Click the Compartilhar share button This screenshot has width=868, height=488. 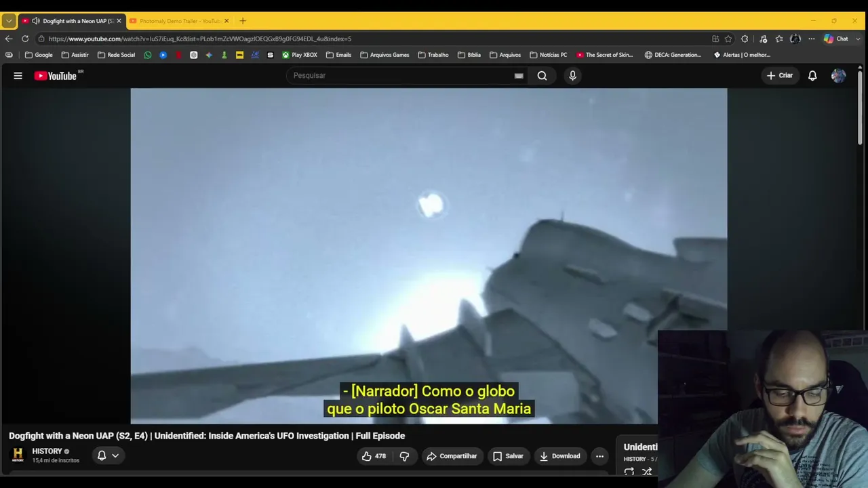click(452, 456)
